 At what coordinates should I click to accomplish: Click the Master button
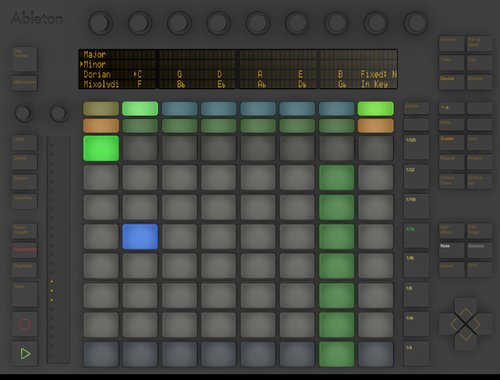tap(416, 109)
